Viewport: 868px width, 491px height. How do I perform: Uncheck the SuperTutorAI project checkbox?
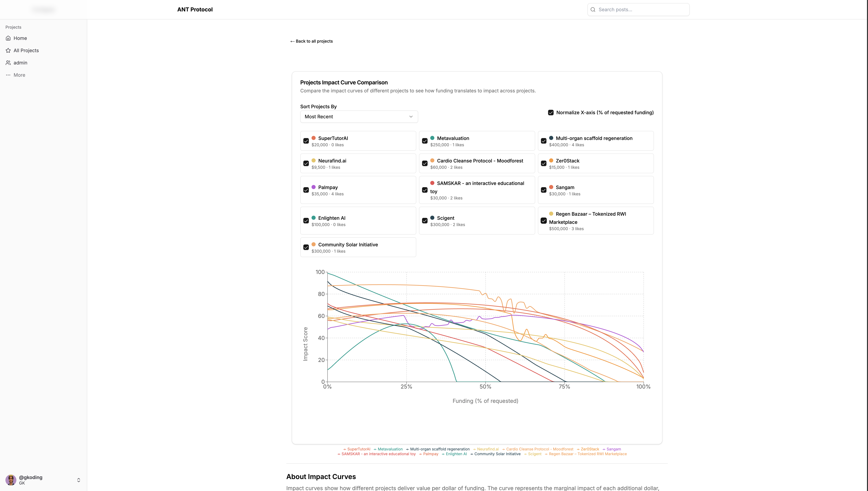[306, 141]
